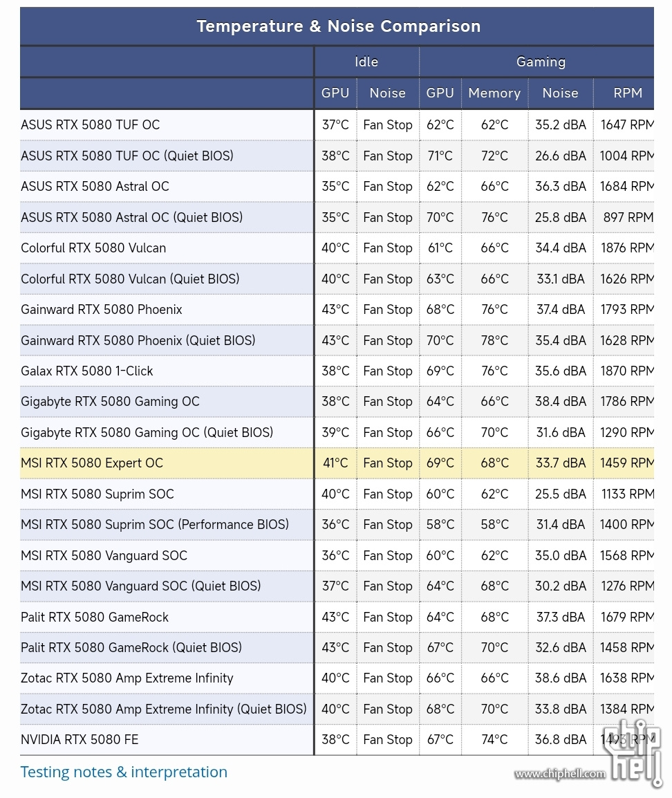Click the www.chiphell.com watermark text
The height and width of the screenshot is (798, 672).
[x=559, y=774]
